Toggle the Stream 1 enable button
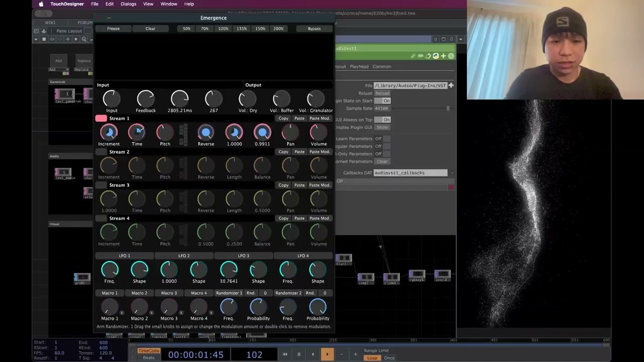Image resolution: width=644 pixels, height=362 pixels. 101,119
